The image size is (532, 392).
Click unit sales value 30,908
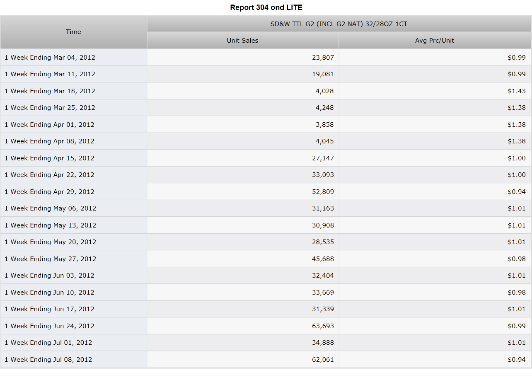pyautogui.click(x=323, y=225)
